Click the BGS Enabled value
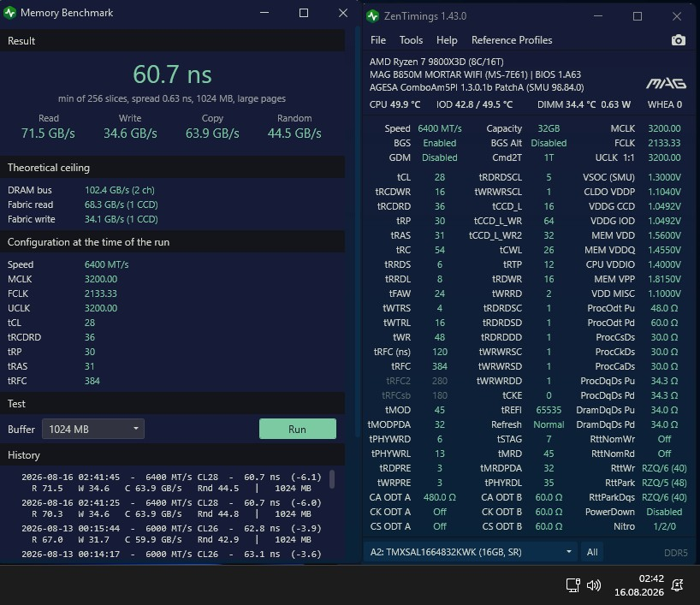This screenshot has height=605, width=700. [440, 143]
